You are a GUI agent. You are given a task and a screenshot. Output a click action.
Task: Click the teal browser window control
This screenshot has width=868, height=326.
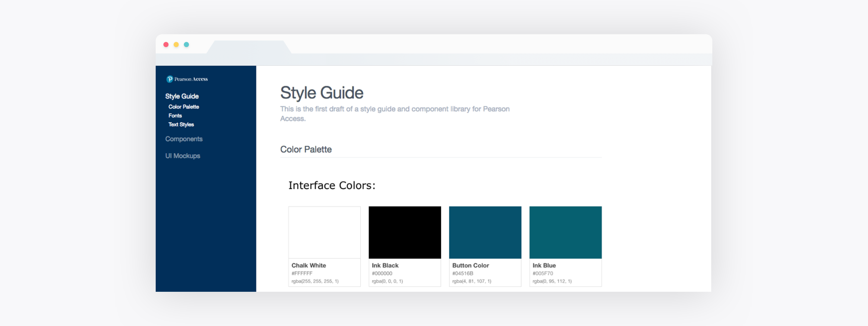coord(186,44)
